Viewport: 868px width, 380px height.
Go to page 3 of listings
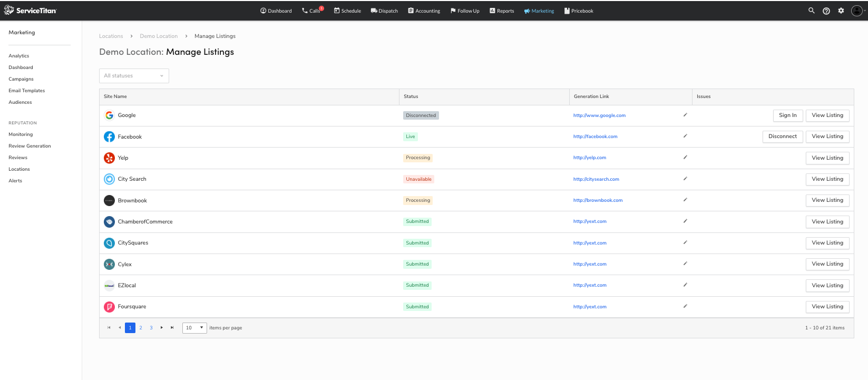tap(151, 328)
